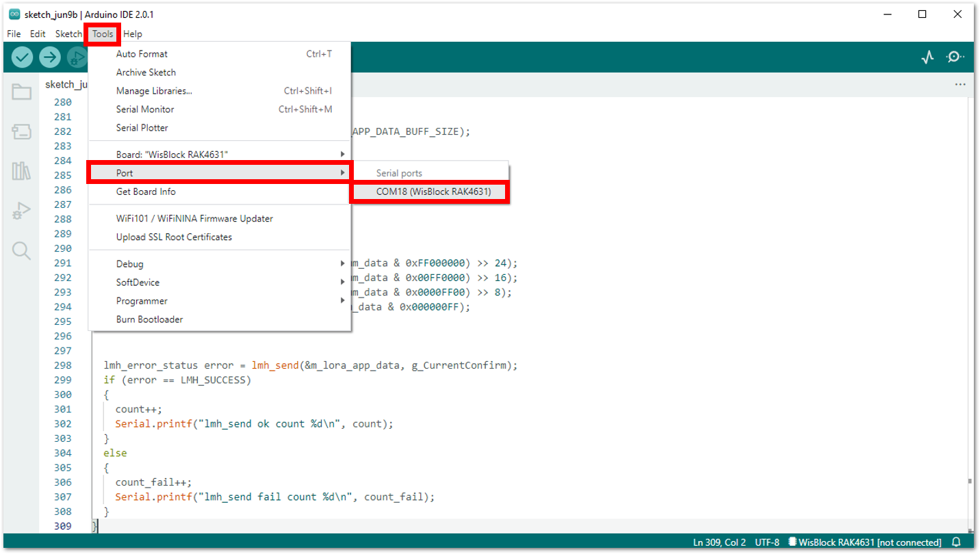Image resolution: width=980 pixels, height=554 pixels.
Task: Open the File menu
Action: 14,34
